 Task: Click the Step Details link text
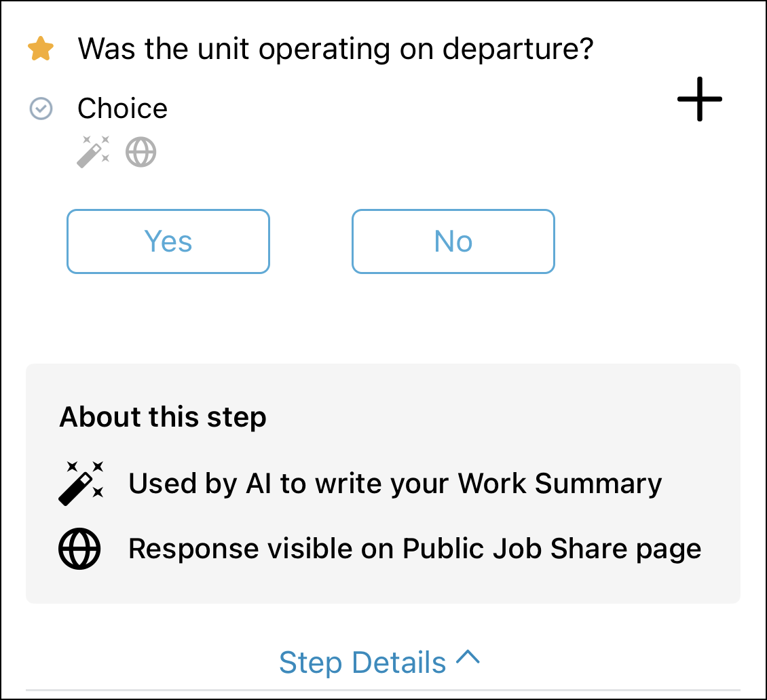pyautogui.click(x=362, y=663)
